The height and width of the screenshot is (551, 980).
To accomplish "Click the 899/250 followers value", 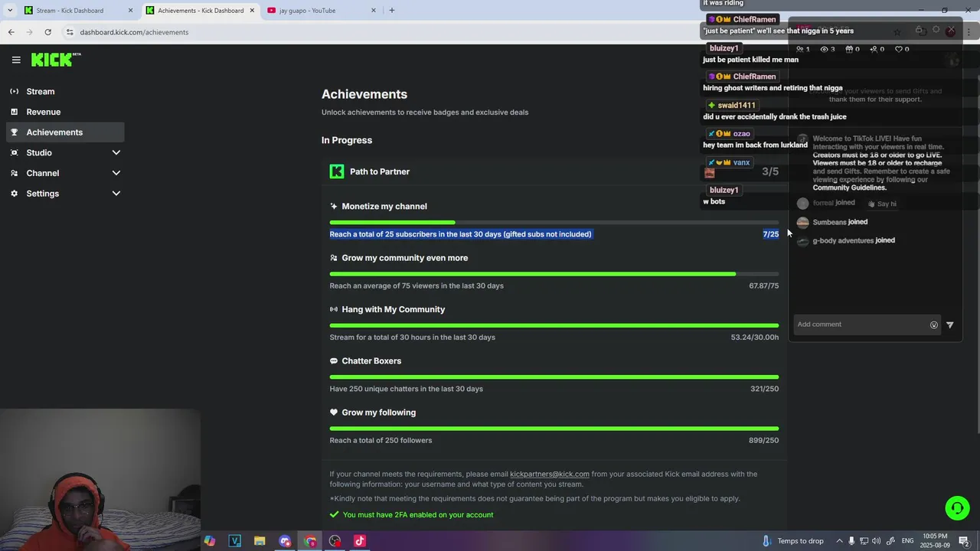I will (763, 440).
